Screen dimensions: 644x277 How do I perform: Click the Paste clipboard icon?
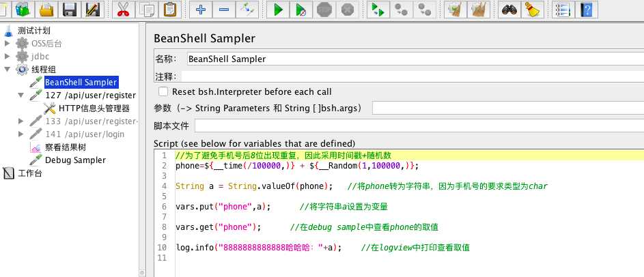170,10
